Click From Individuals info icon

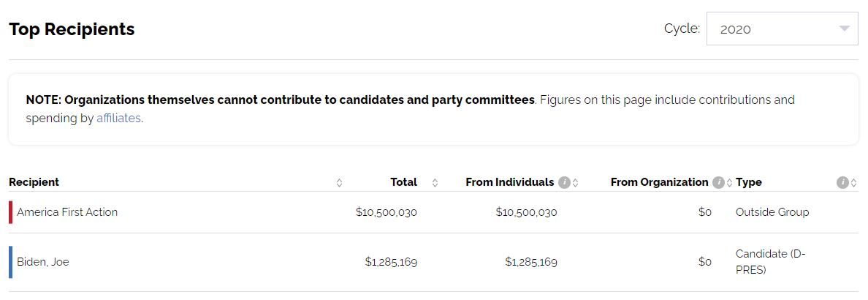[564, 182]
